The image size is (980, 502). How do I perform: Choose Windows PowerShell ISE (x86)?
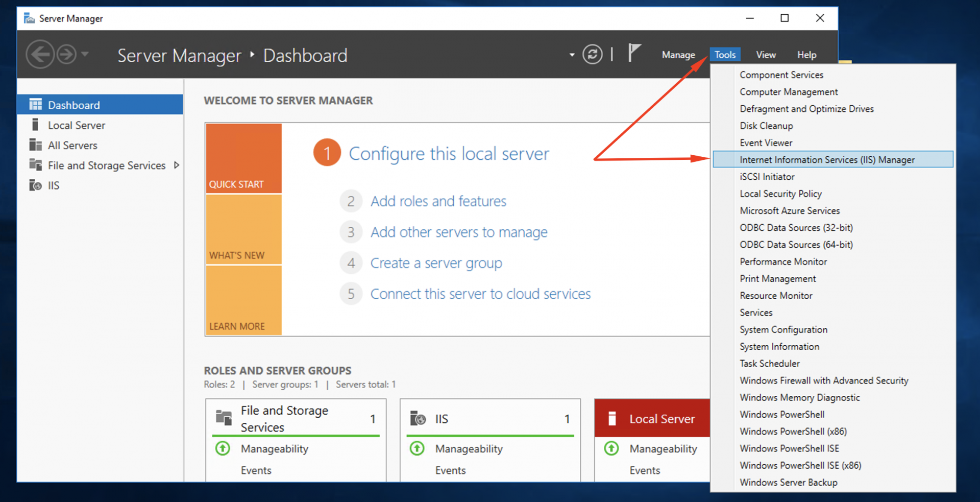tap(833, 465)
